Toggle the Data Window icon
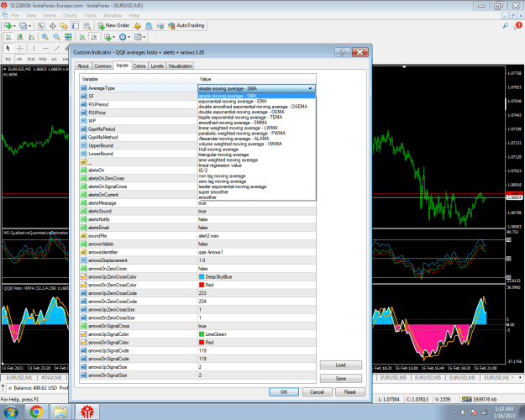Viewport: 525px width, 420px height. coord(53,26)
